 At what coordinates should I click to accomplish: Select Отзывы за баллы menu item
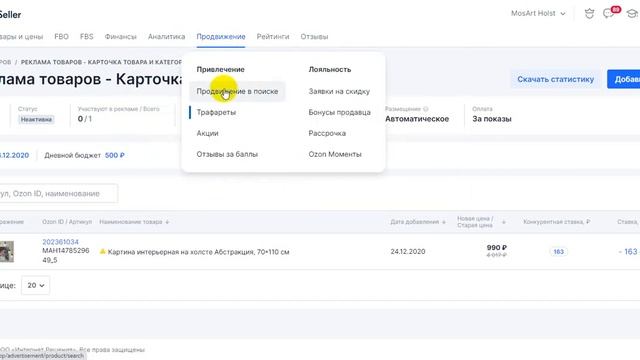click(227, 154)
